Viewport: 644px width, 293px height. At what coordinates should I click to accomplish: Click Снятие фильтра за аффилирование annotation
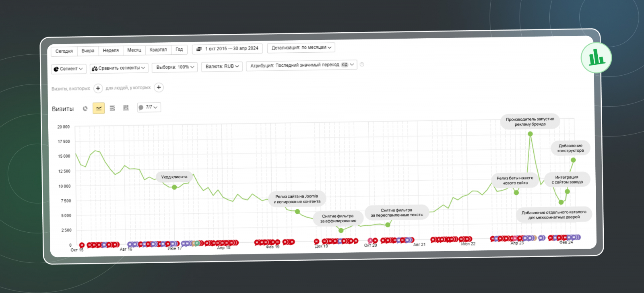tap(338, 219)
